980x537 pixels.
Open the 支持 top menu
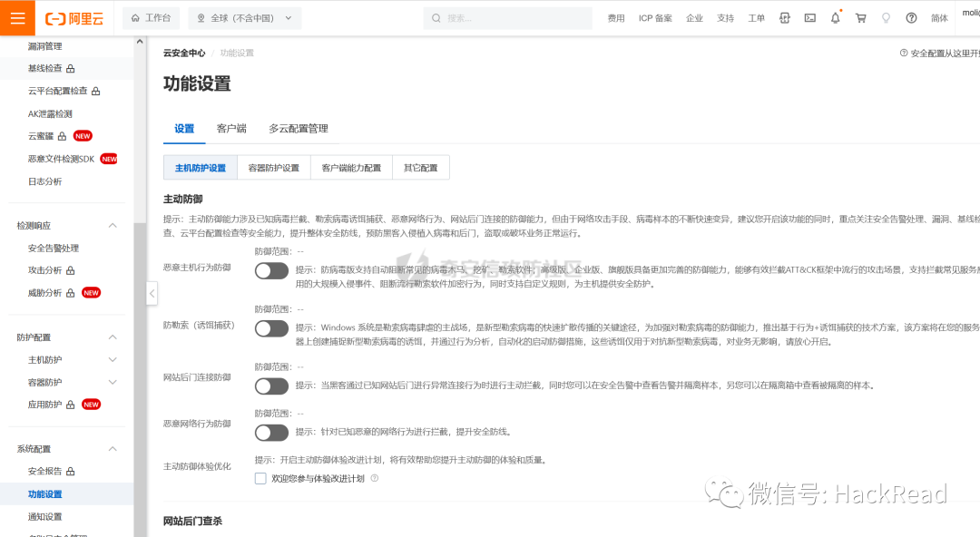click(726, 18)
